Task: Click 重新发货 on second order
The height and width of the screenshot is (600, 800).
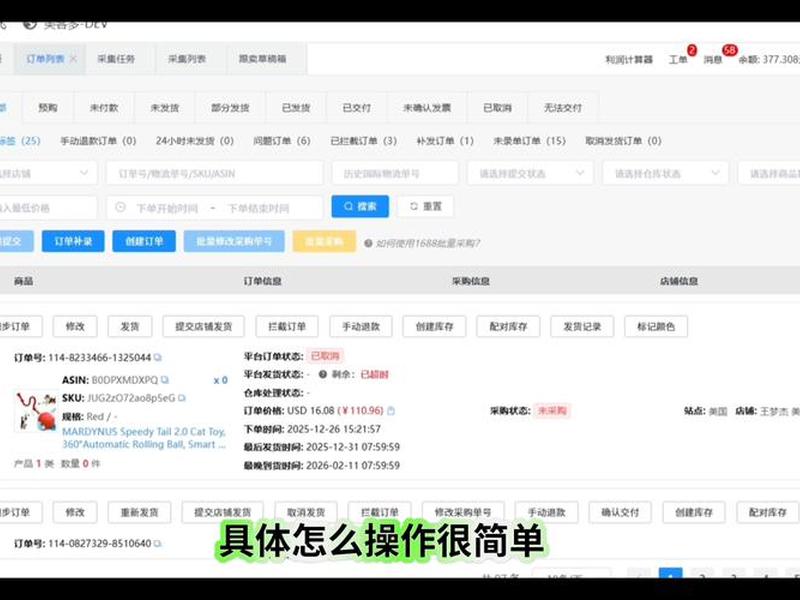Action: (139, 512)
